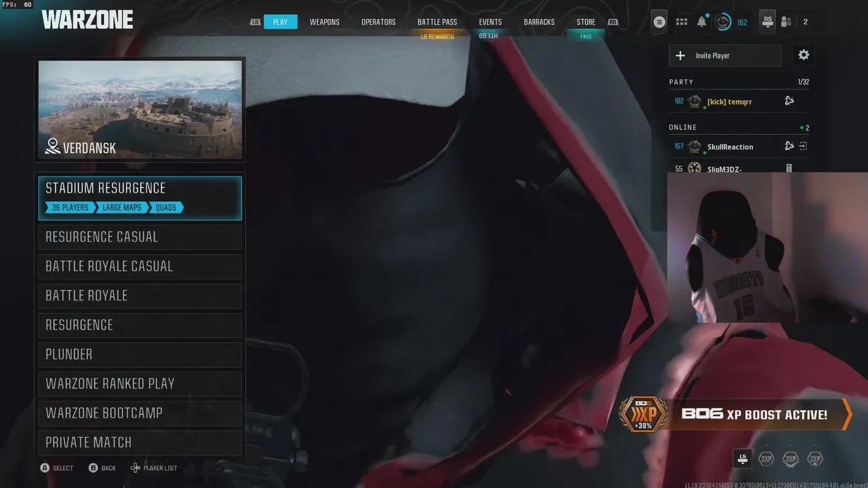The image size is (868, 488).
Task: Click SkullReaction's rank emblem avatar
Action: pos(694,146)
